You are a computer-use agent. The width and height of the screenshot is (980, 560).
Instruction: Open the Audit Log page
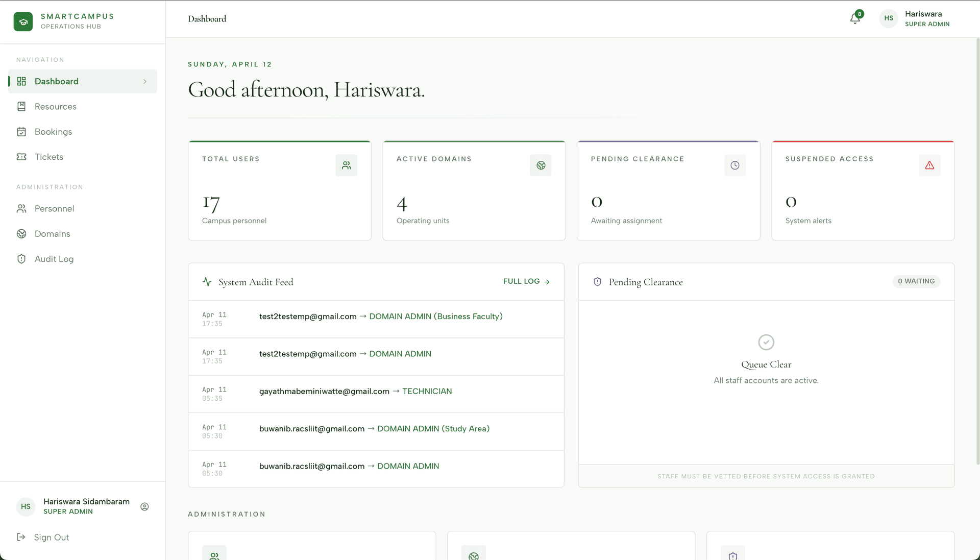click(83, 259)
